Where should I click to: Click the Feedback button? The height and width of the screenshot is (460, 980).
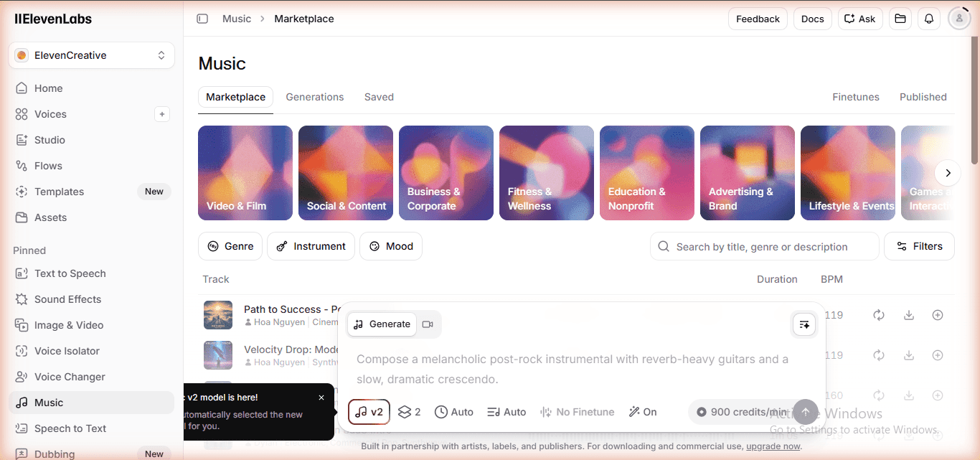coord(758,19)
